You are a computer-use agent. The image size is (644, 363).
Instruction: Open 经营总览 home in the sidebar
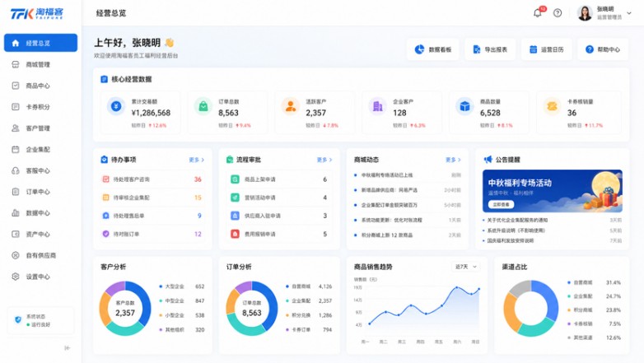(x=40, y=43)
